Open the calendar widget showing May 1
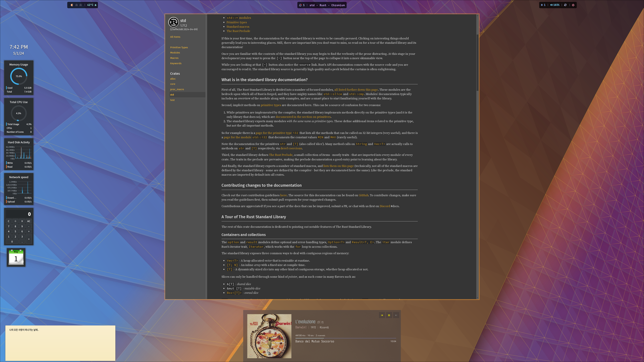 point(16,257)
